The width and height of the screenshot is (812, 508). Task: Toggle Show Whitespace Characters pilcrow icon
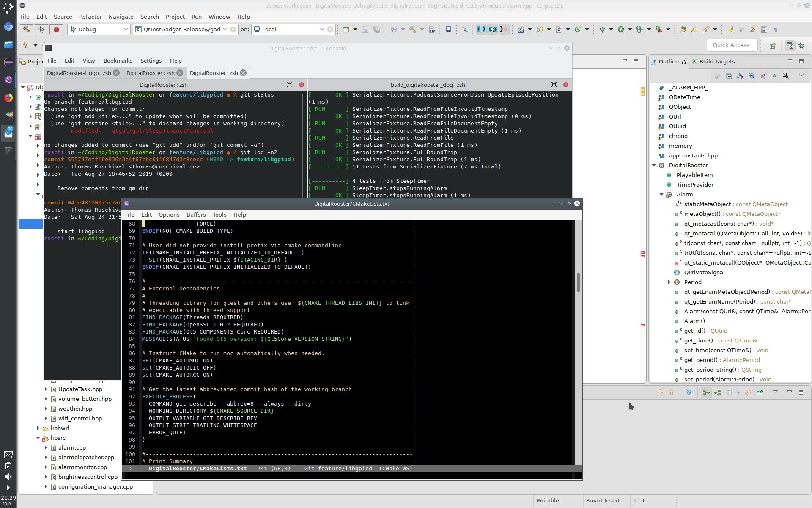[x=776, y=29]
